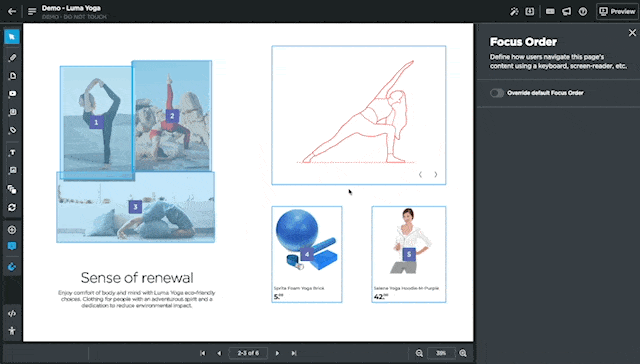
Task: Go to the previous page
Action: pyautogui.click(x=219, y=353)
